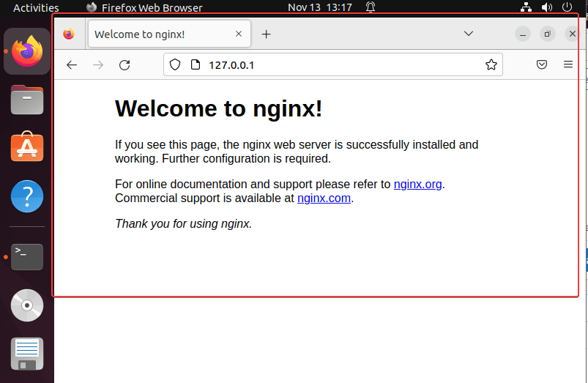The height and width of the screenshot is (383, 588).
Task: Open Files from the dock
Action: point(27,100)
